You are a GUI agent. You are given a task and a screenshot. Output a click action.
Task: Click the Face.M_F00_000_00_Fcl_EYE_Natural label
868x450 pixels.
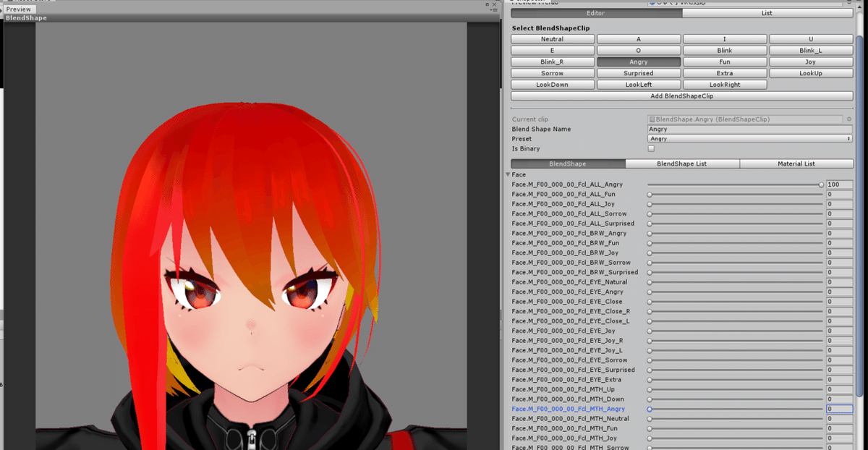569,282
